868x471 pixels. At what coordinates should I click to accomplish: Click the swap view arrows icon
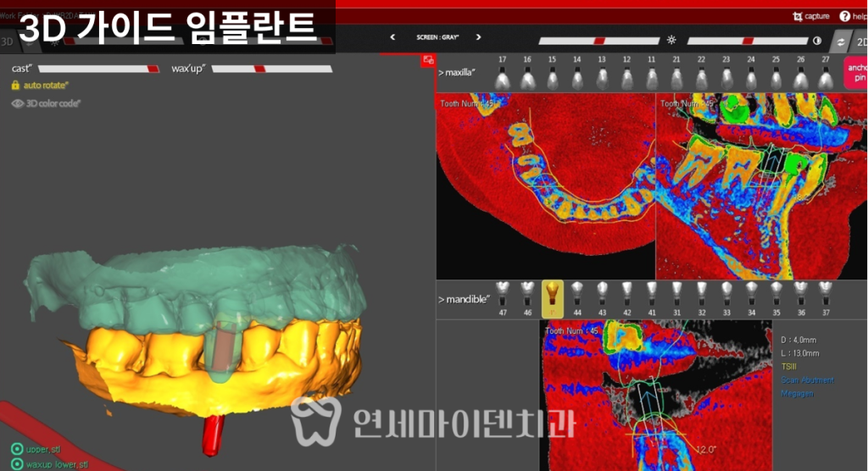(x=840, y=41)
